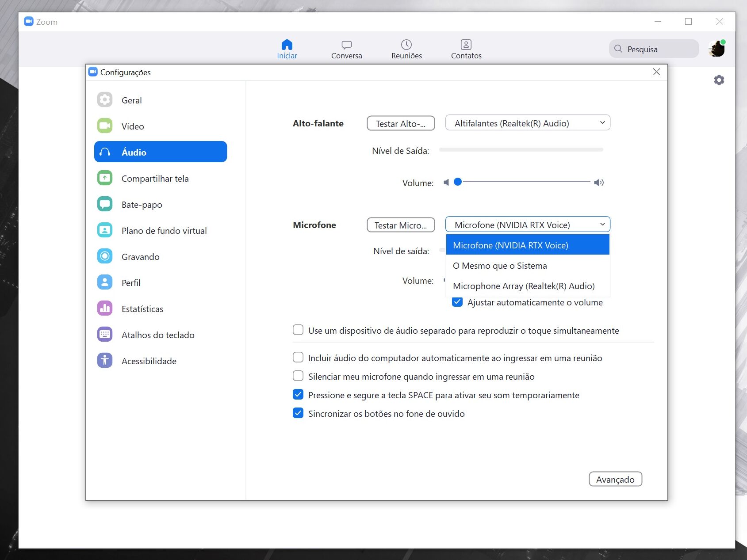Click the Conversa chat icon
747x560 pixels.
tap(347, 45)
